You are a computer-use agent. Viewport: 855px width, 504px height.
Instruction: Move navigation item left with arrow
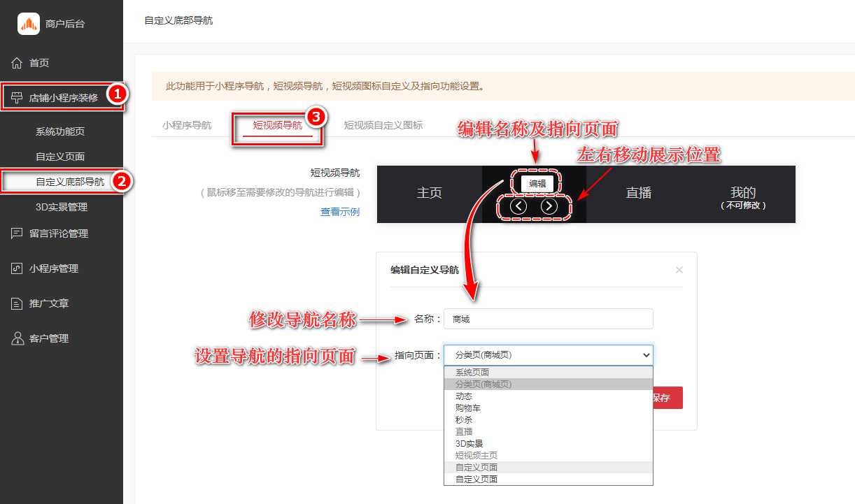pos(518,206)
